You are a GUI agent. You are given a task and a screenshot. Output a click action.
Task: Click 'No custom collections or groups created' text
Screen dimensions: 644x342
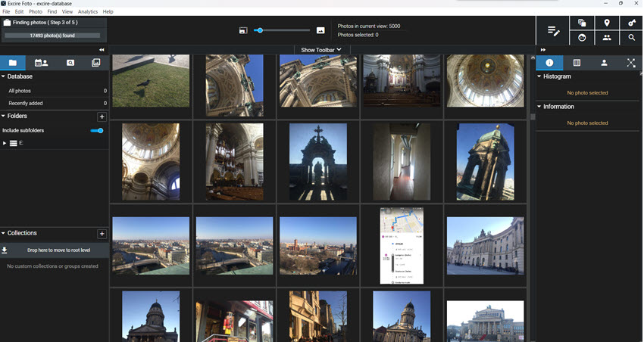point(52,266)
